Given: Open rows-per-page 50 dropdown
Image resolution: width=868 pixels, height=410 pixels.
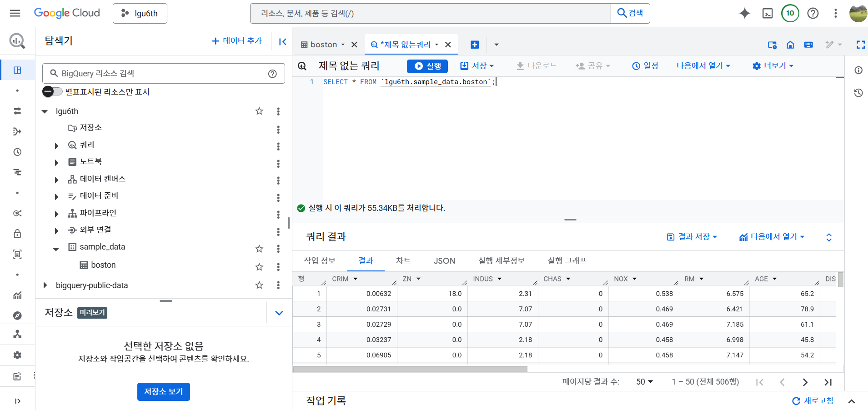Looking at the screenshot, I should coord(644,382).
